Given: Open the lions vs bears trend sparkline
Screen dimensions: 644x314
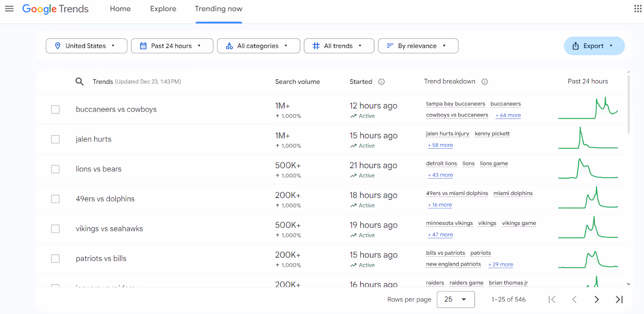Looking at the screenshot, I should point(588,168).
